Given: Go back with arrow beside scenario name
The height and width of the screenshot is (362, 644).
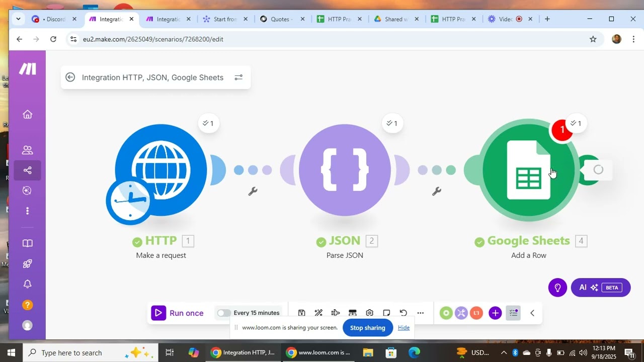Looking at the screenshot, I should [x=70, y=77].
